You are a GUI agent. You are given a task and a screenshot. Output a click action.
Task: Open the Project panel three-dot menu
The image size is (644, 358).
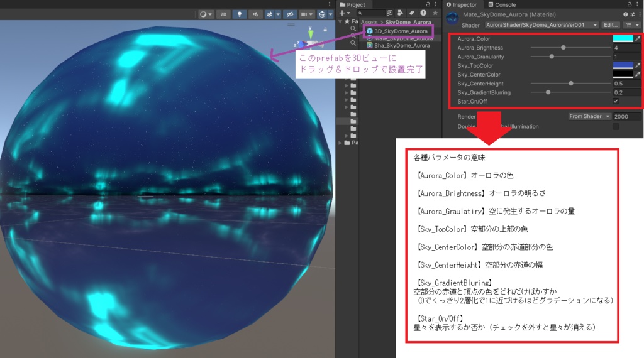click(436, 4)
